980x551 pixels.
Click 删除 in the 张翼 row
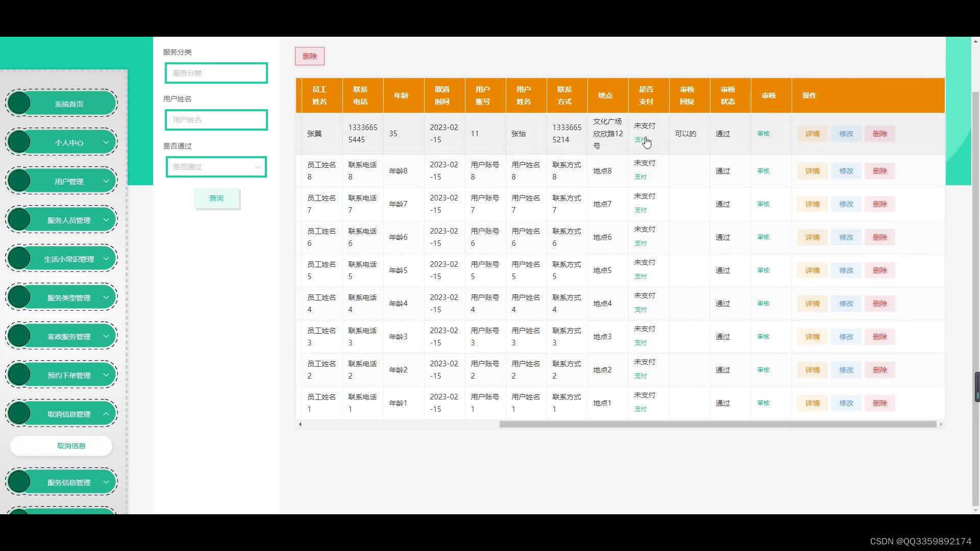coord(879,134)
